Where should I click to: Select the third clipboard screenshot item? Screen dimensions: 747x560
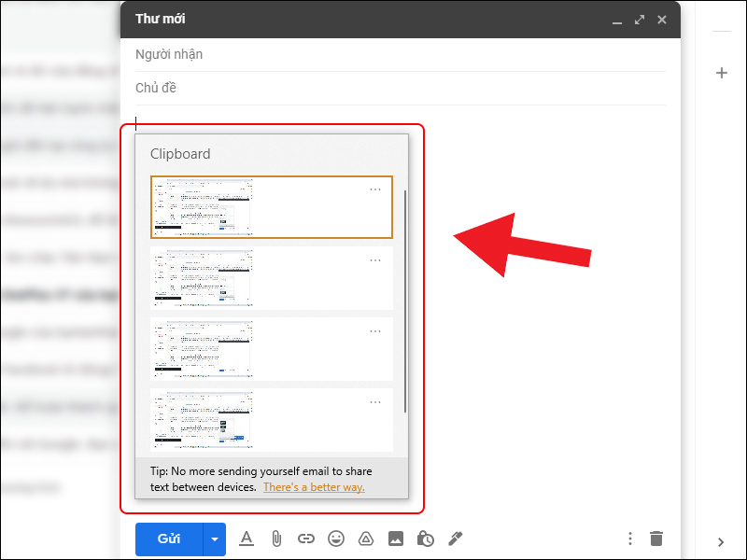click(272, 349)
